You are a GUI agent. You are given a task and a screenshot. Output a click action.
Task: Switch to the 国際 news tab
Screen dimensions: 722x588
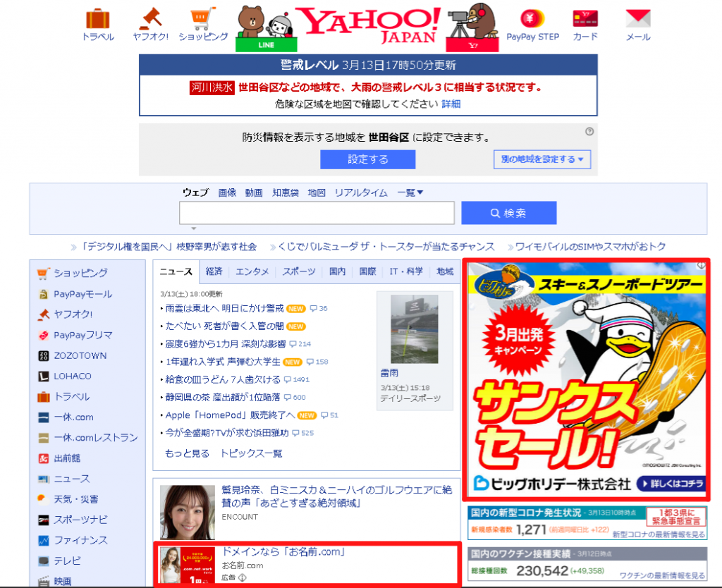[367, 271]
